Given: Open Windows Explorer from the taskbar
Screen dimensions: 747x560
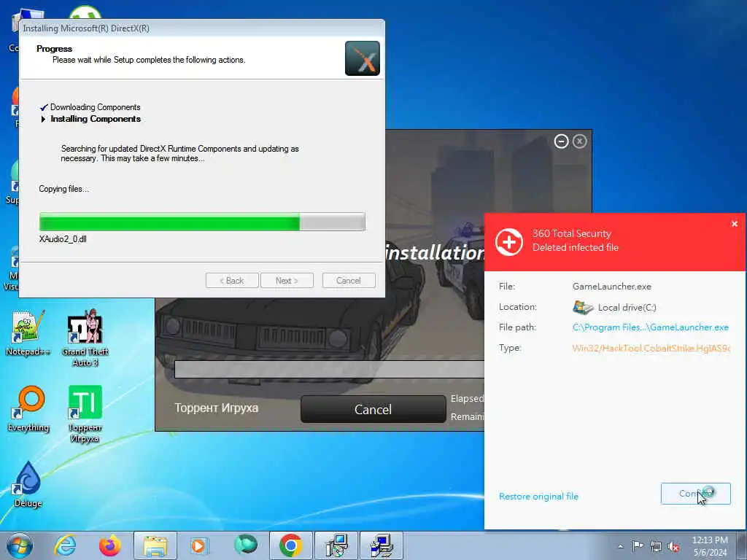Looking at the screenshot, I should (x=155, y=545).
